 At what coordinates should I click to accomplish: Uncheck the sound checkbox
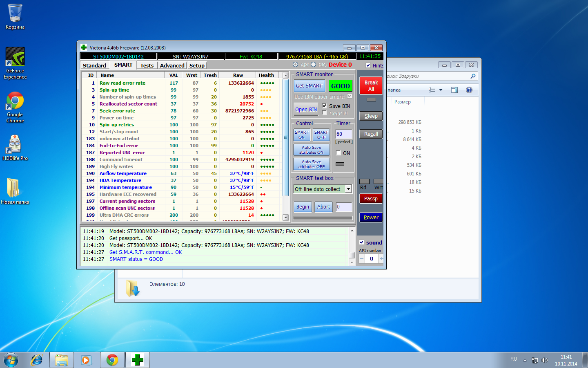[361, 242]
